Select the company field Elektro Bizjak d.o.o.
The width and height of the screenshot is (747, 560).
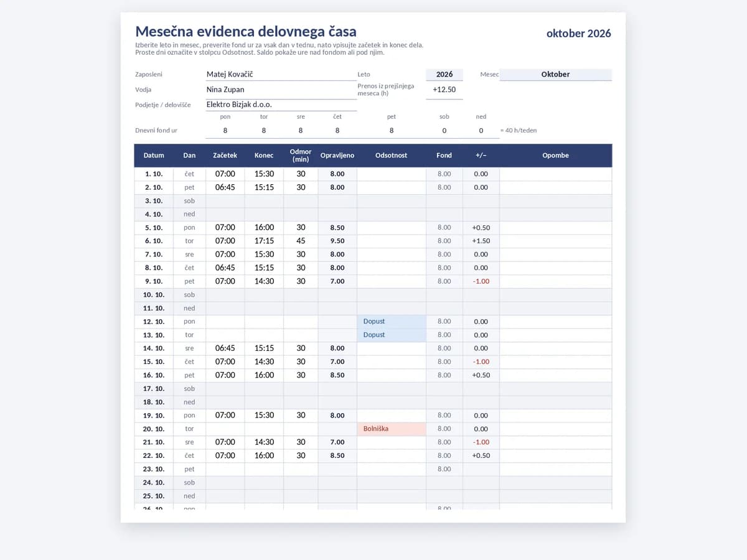(x=281, y=105)
